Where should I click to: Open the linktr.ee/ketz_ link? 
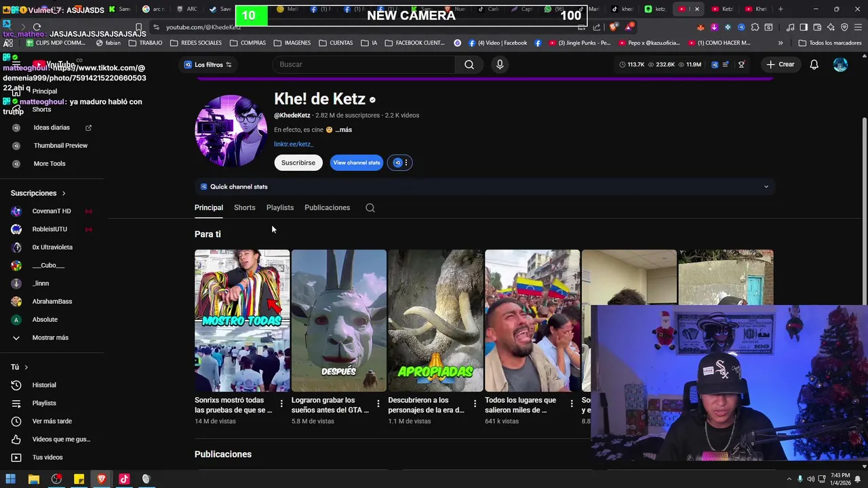coord(294,144)
